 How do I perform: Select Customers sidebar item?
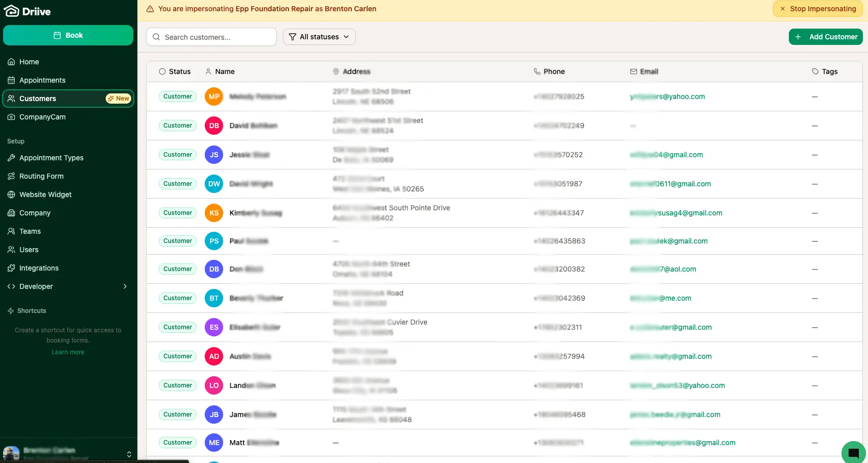68,99
